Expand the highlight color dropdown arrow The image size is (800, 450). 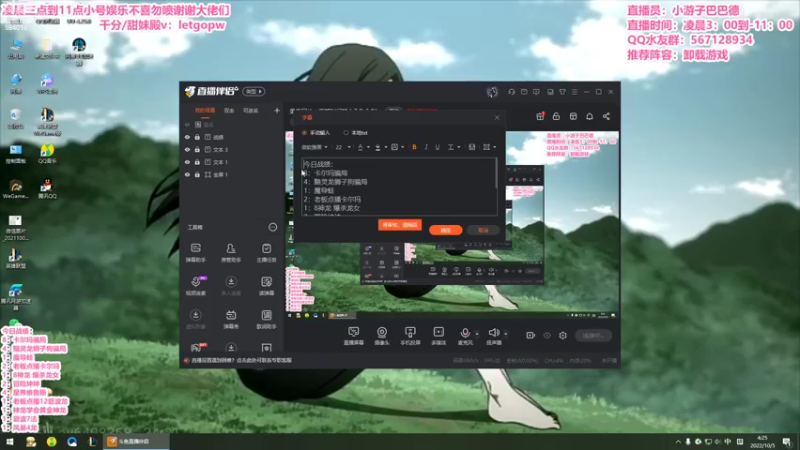point(385,147)
